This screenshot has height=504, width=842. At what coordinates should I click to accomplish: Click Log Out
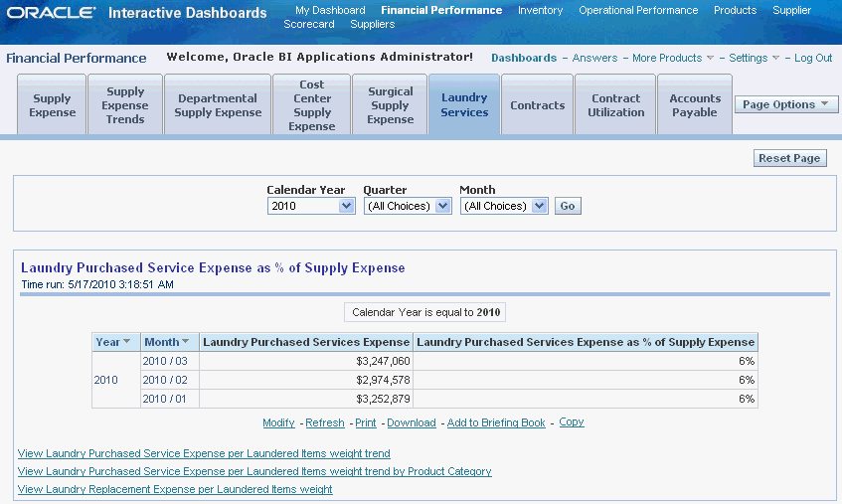pos(813,58)
